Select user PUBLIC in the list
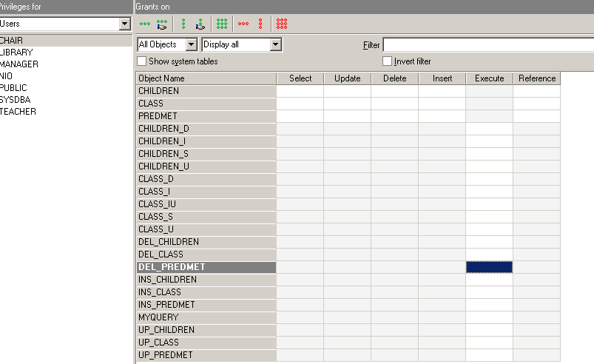Image resolution: width=594 pixels, height=364 pixels. (66, 88)
